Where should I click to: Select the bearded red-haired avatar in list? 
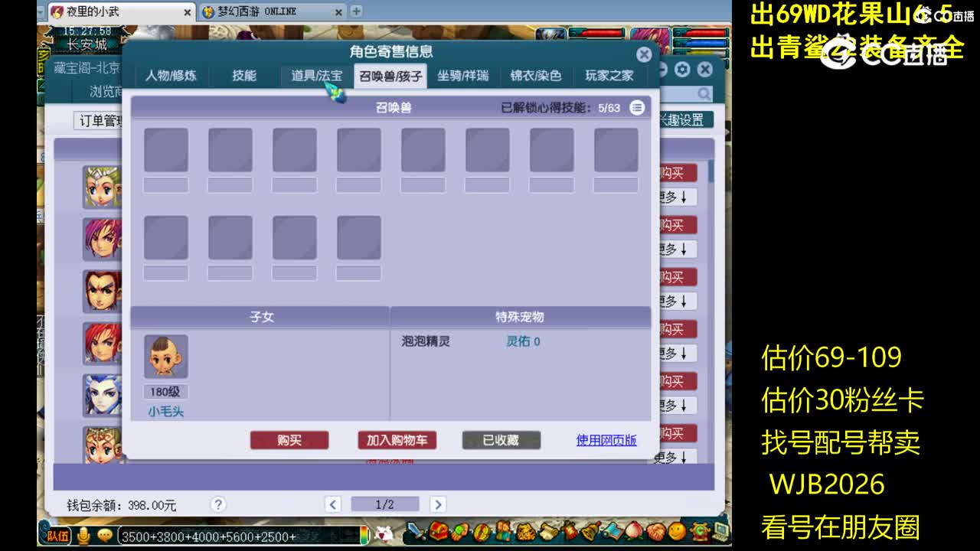[103, 291]
